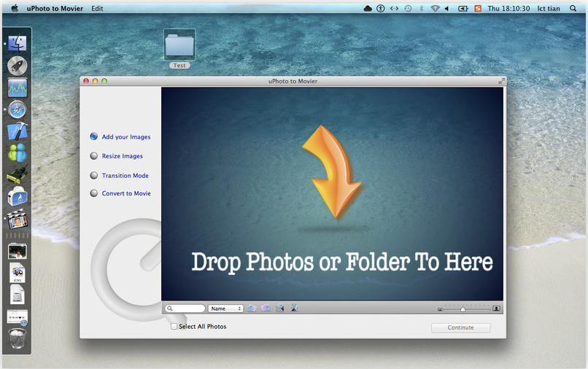This screenshot has width=588, height=369.
Task: Click the photo search field
Action: [185, 308]
